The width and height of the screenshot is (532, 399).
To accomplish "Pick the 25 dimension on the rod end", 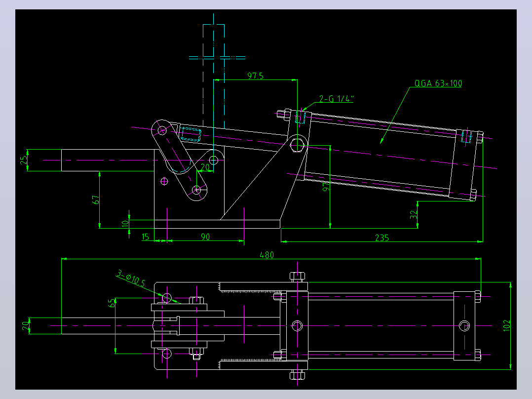I will click(x=24, y=160).
